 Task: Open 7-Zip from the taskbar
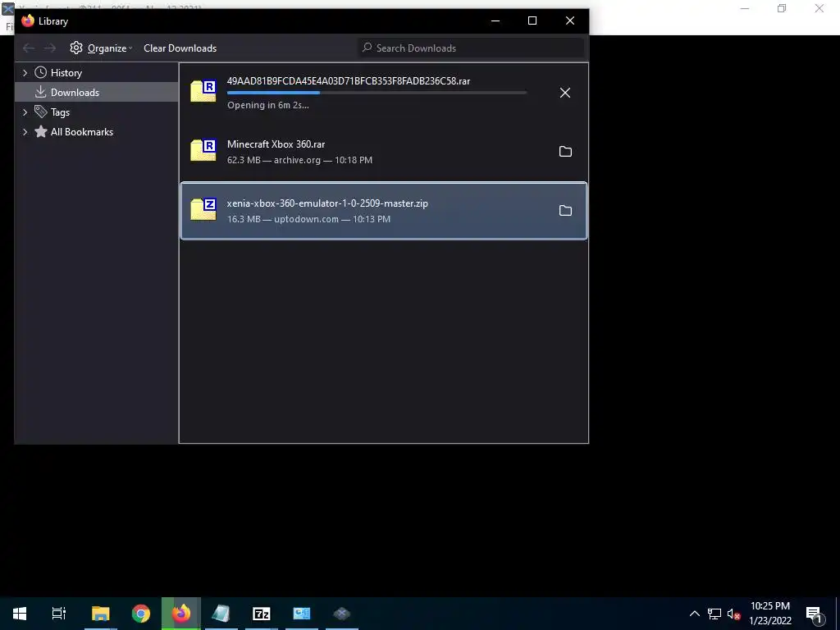point(262,614)
